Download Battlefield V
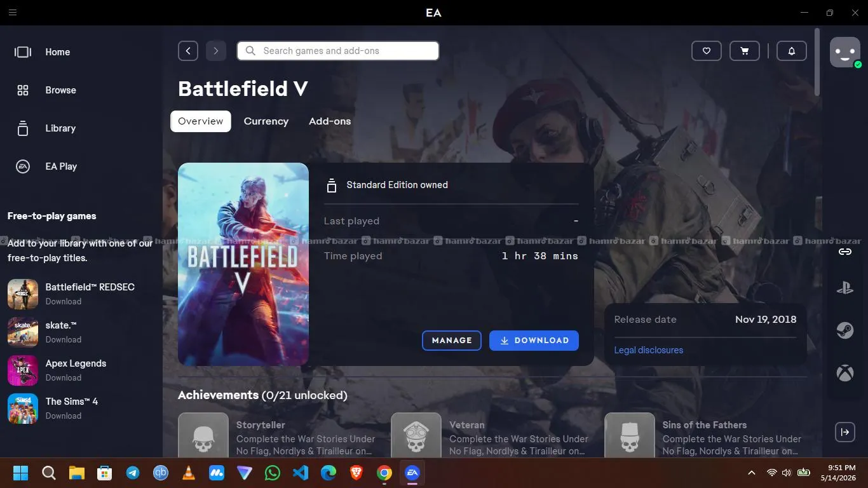This screenshot has height=488, width=868. point(534,341)
